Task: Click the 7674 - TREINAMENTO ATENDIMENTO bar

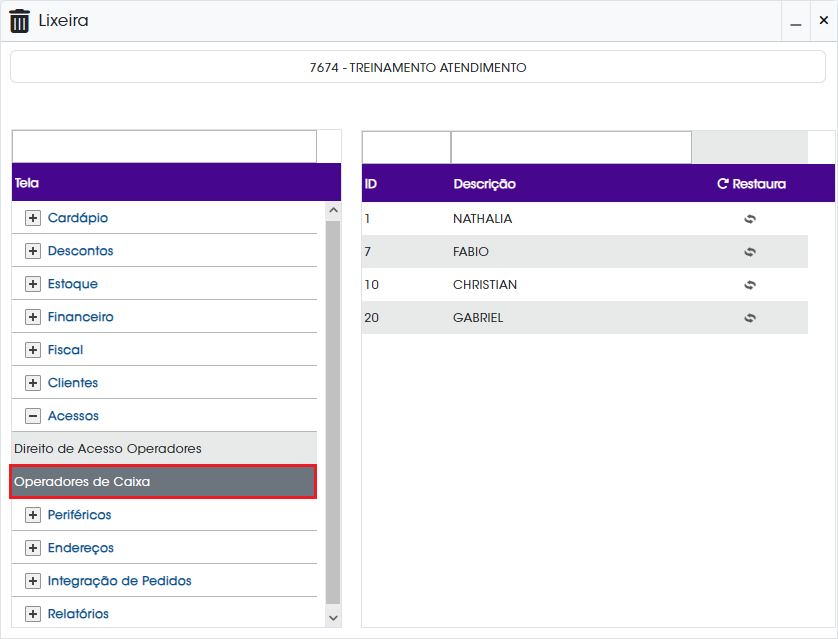Action: (418, 67)
